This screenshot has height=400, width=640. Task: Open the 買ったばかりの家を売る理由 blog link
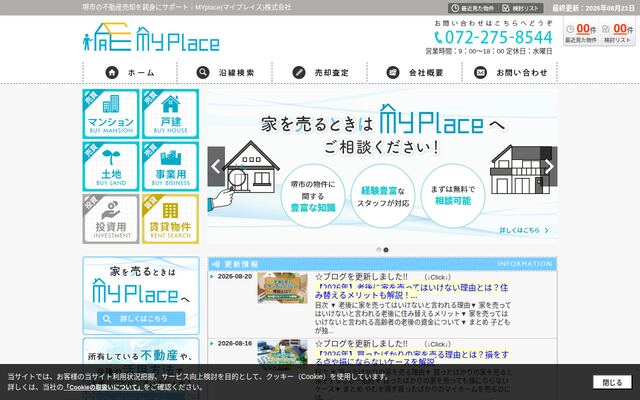(x=411, y=358)
